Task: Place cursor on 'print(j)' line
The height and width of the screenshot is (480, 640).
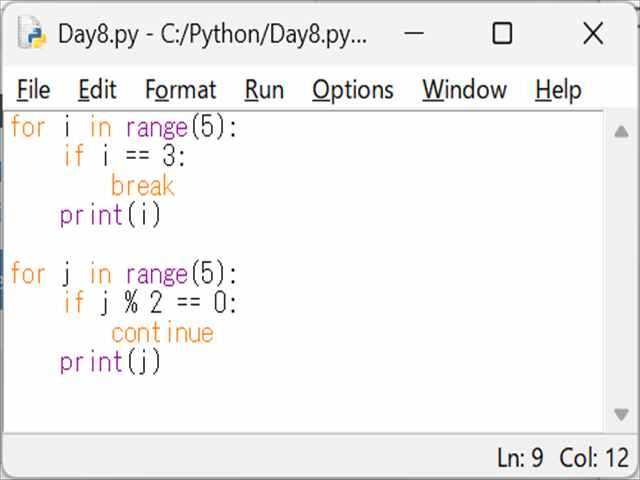Action: tap(110, 362)
